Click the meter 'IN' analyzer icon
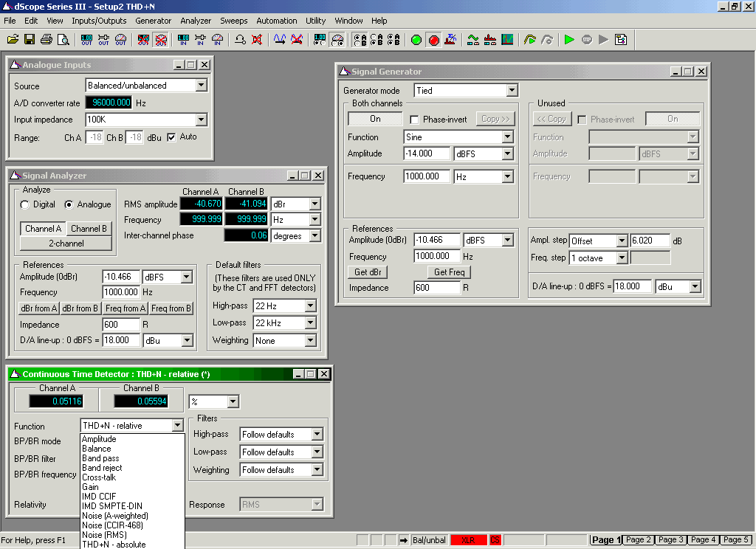 click(x=218, y=40)
